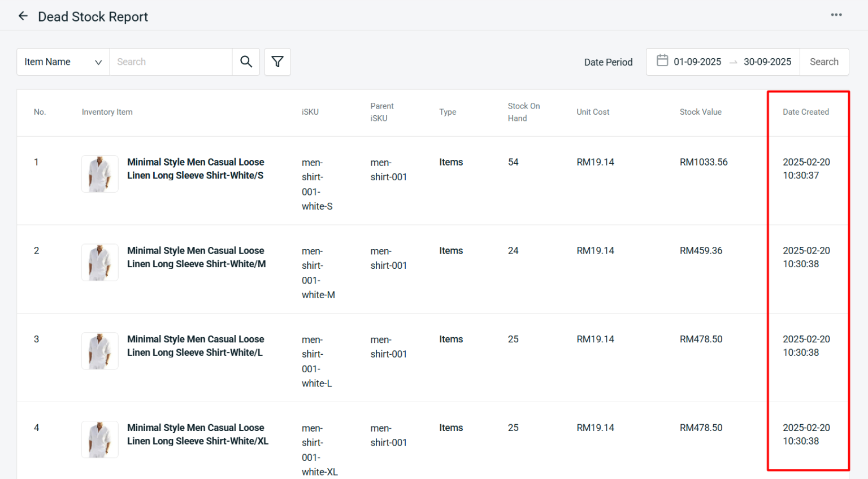This screenshot has width=868, height=479.
Task: Select the search icon inside the search bar area
Action: pos(246,62)
